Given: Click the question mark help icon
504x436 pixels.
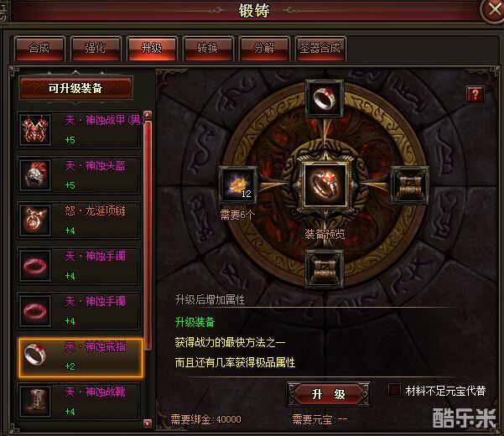Looking at the screenshot, I should coord(475,95).
